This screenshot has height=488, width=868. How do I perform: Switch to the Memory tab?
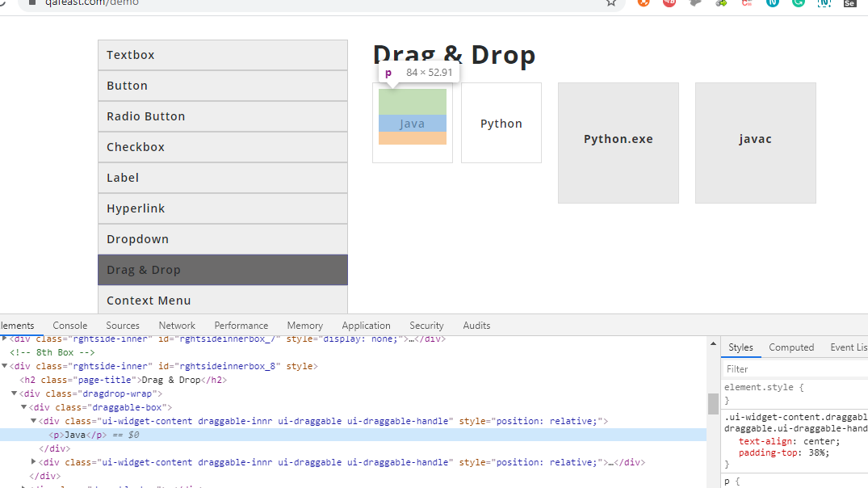pos(305,326)
